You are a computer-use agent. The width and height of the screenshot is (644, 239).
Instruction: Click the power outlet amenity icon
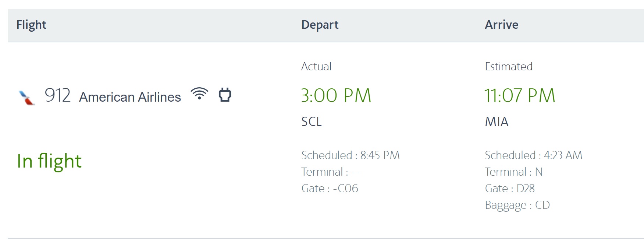tap(225, 95)
